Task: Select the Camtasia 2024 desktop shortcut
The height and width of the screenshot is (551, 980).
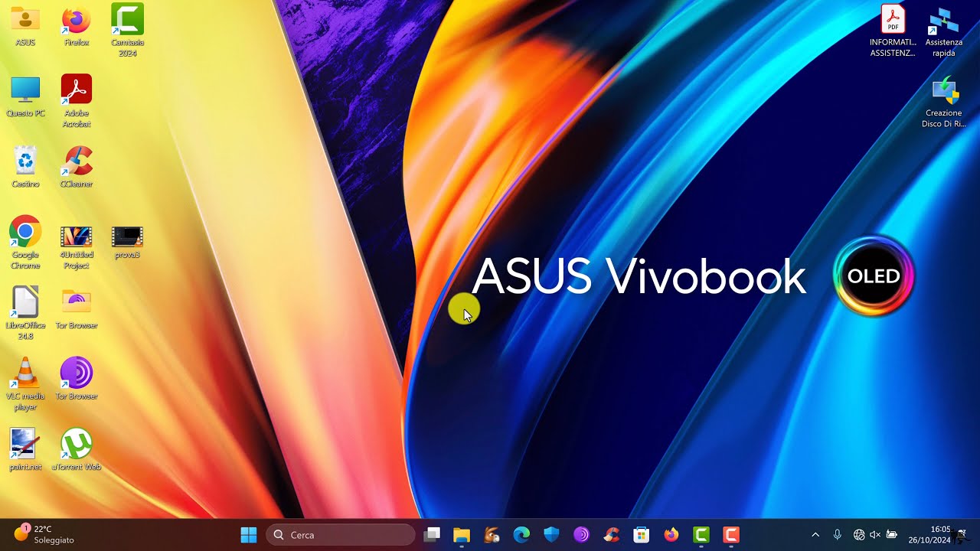Action: click(127, 31)
